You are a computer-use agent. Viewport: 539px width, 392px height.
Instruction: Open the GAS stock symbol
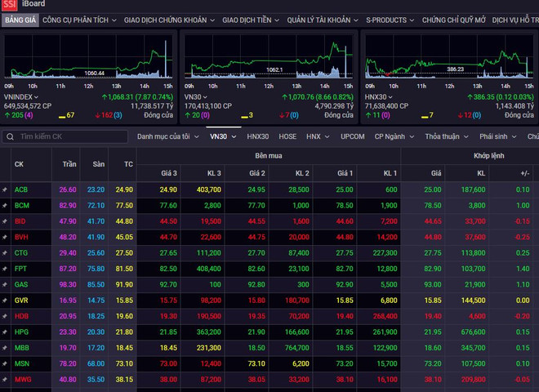coord(21,284)
